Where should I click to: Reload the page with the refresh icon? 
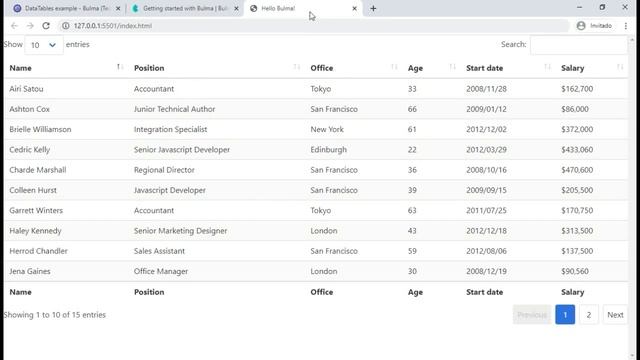click(x=46, y=26)
